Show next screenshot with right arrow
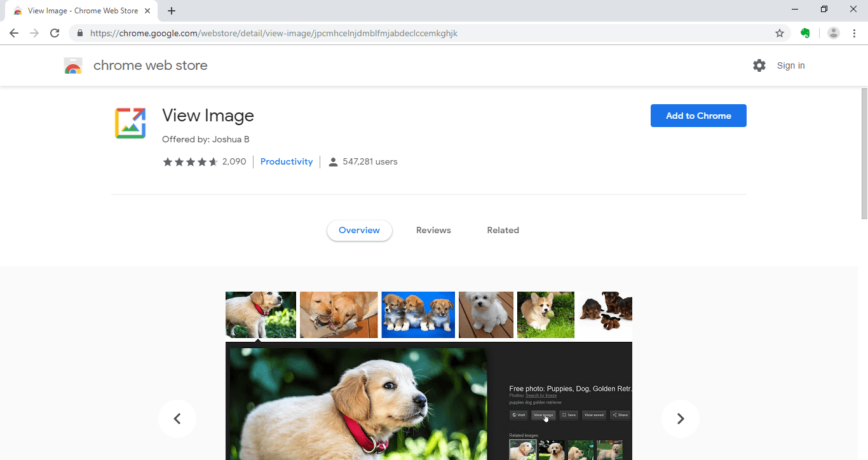The height and width of the screenshot is (460, 868). coord(681,419)
